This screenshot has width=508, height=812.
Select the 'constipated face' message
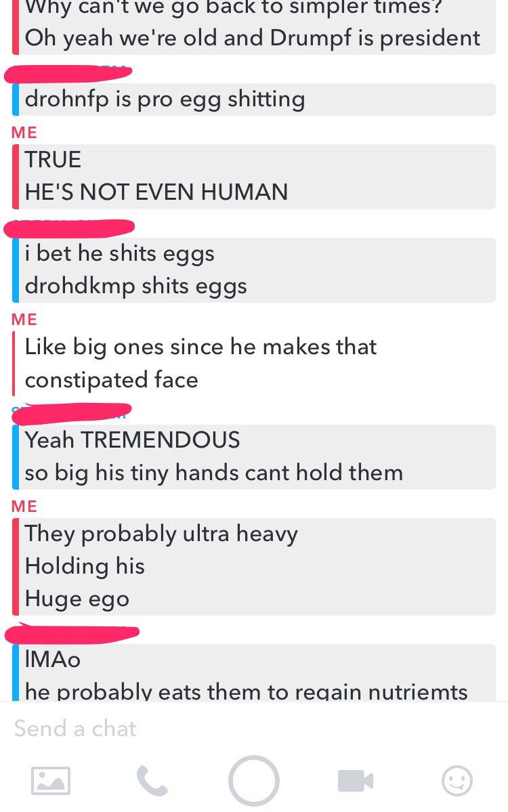(x=111, y=380)
